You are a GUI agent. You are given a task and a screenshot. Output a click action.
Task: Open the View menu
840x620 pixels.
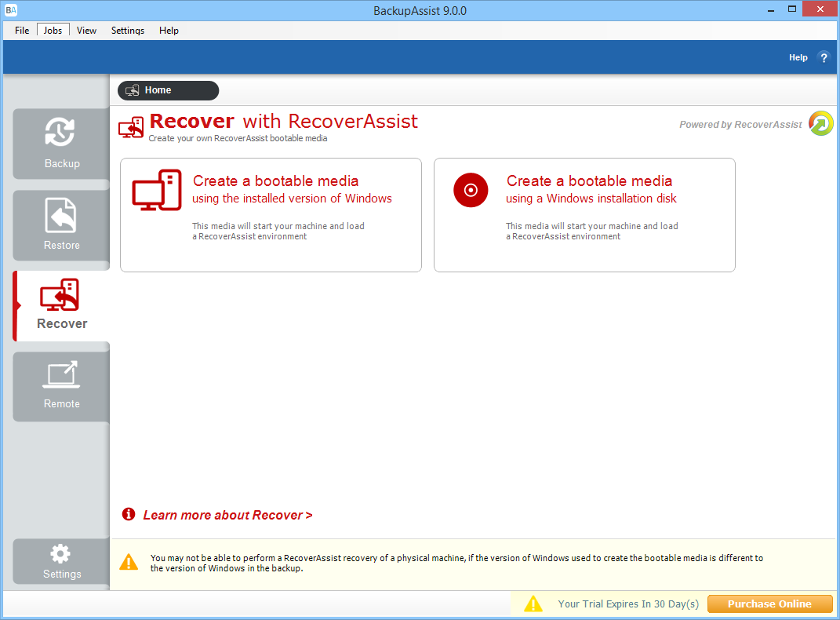[x=86, y=31]
